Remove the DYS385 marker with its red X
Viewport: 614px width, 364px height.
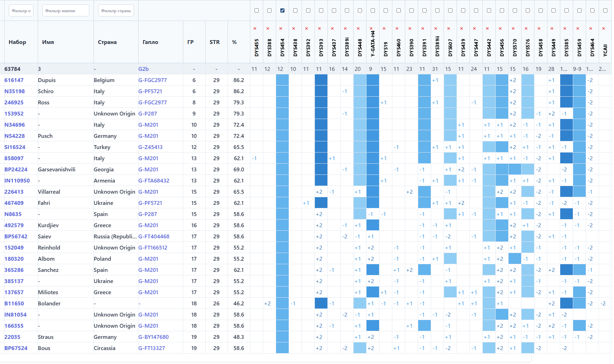[x=565, y=29]
